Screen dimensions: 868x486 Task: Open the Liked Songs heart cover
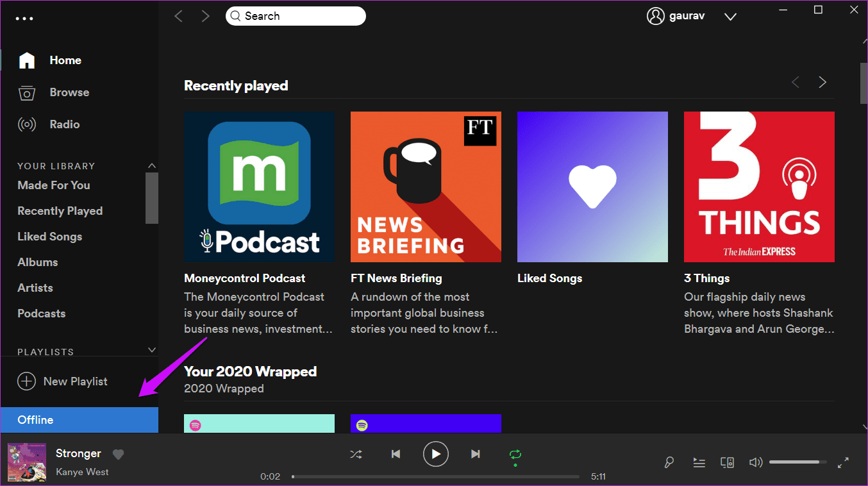pyautogui.click(x=592, y=187)
